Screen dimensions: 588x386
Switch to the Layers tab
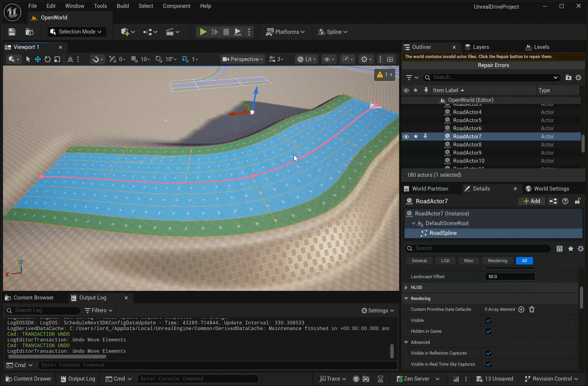[x=477, y=47]
